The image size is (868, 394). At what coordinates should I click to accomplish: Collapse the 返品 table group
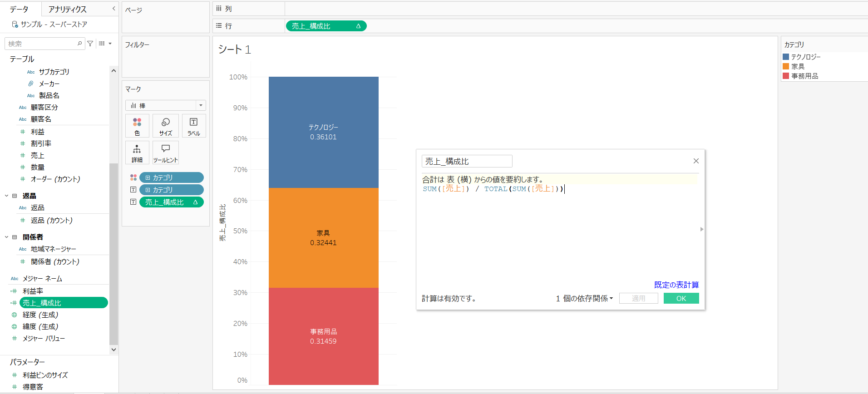[6, 196]
